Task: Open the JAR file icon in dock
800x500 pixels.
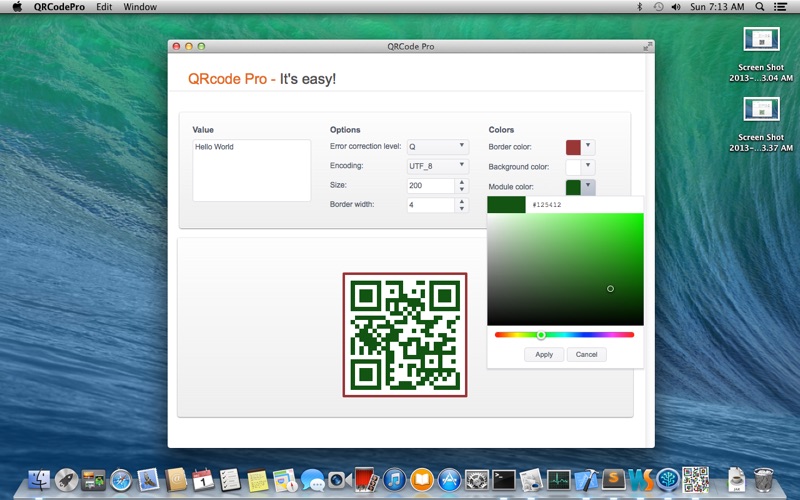Action: (x=736, y=480)
